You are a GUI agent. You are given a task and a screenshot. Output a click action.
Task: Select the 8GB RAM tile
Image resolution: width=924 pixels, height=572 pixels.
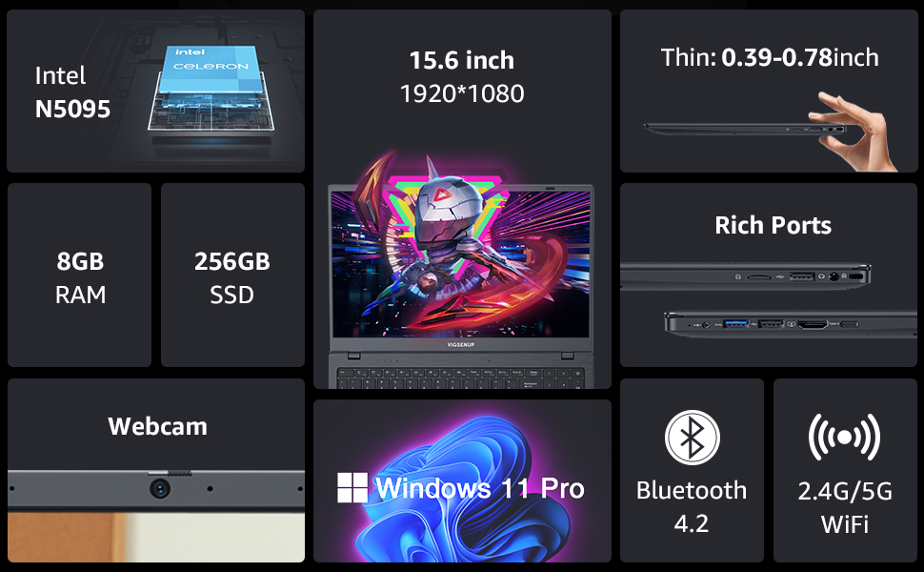pos(80,275)
